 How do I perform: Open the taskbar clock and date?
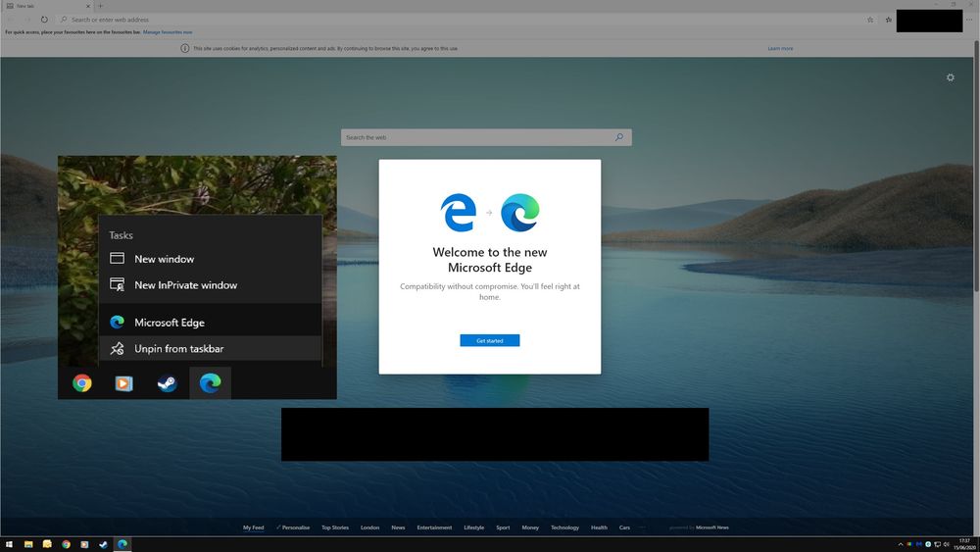(964, 544)
